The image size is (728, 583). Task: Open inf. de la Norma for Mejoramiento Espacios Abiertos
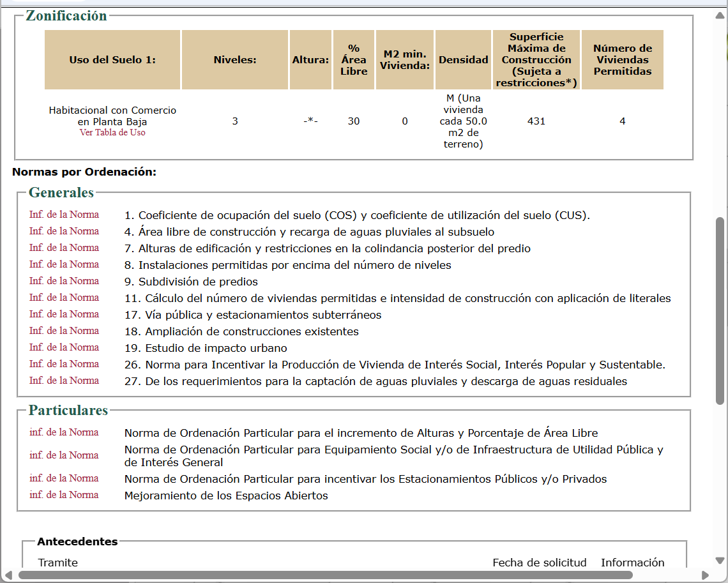click(64, 495)
